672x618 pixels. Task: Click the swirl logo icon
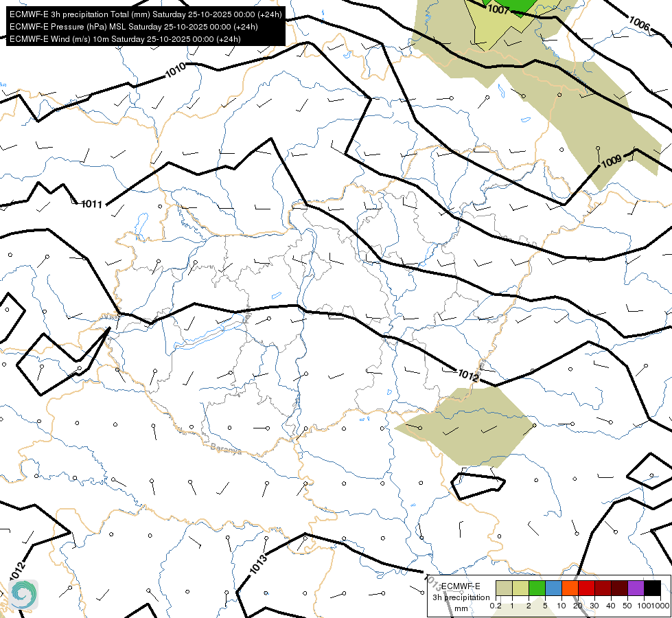23,595
